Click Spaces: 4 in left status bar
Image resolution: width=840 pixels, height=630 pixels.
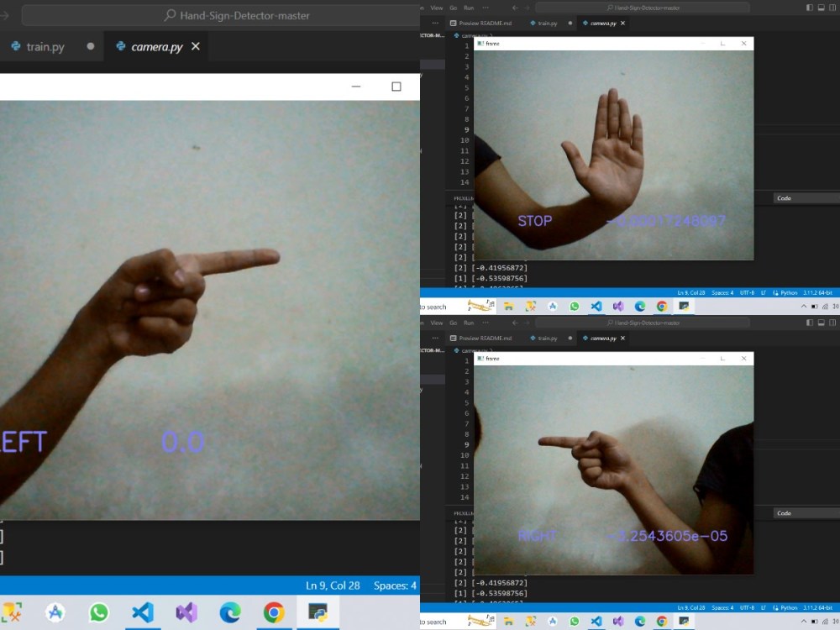395,585
